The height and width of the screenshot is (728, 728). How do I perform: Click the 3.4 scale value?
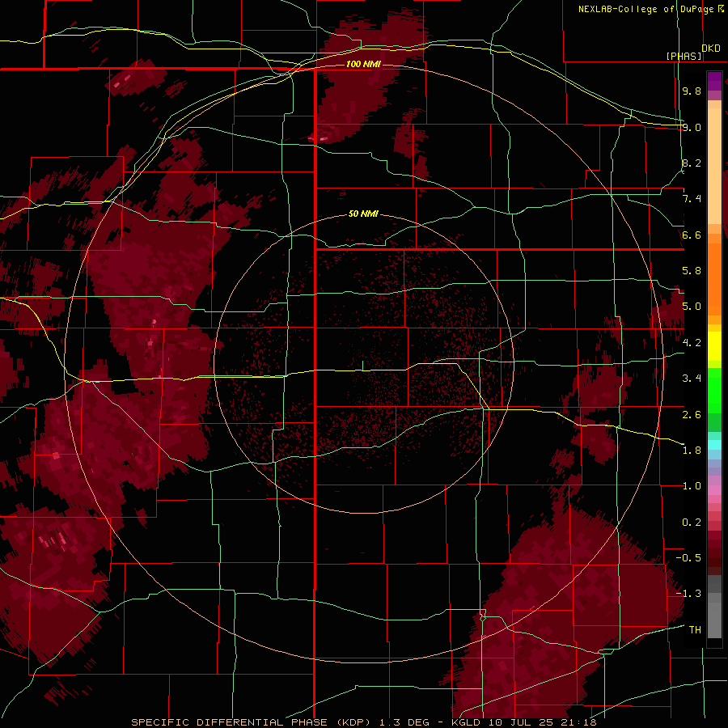coord(692,379)
